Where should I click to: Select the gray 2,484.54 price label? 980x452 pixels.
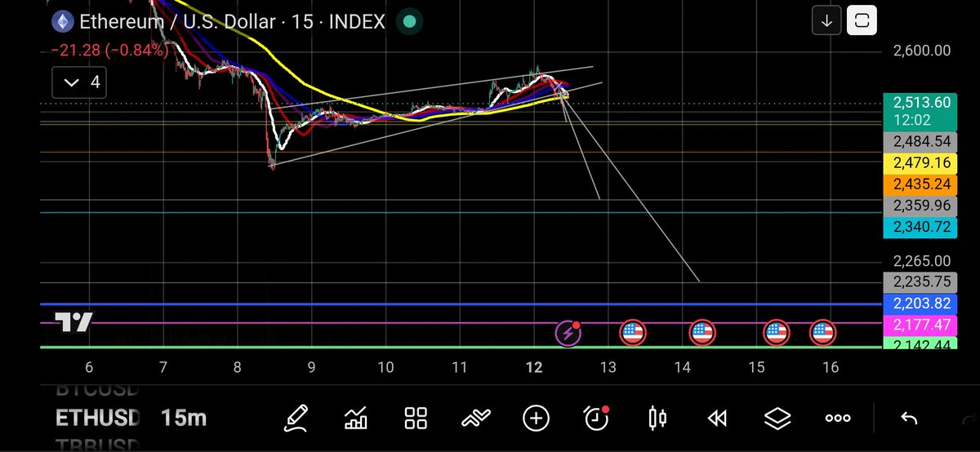point(921,142)
